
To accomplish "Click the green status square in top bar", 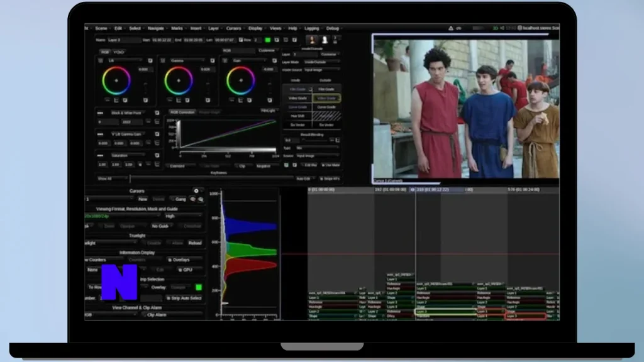I will click(x=268, y=40).
